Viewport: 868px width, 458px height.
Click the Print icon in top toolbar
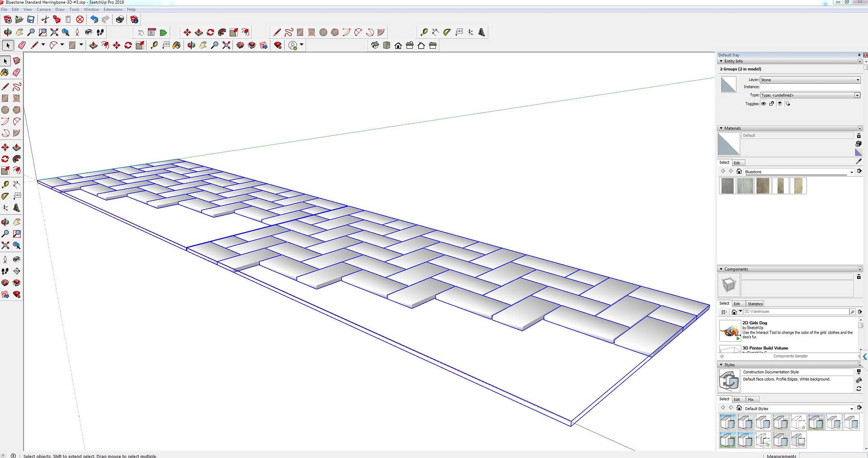[120, 19]
